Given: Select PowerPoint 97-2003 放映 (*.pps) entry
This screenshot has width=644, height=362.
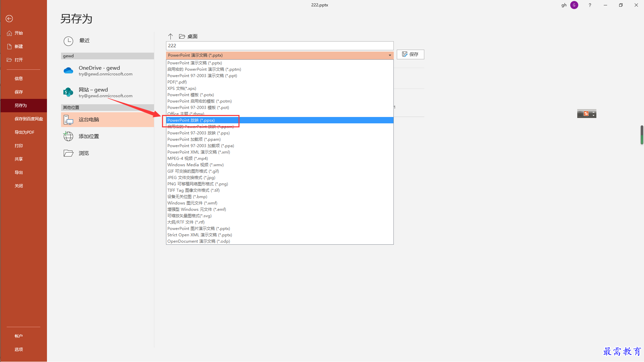Looking at the screenshot, I should coord(280,133).
